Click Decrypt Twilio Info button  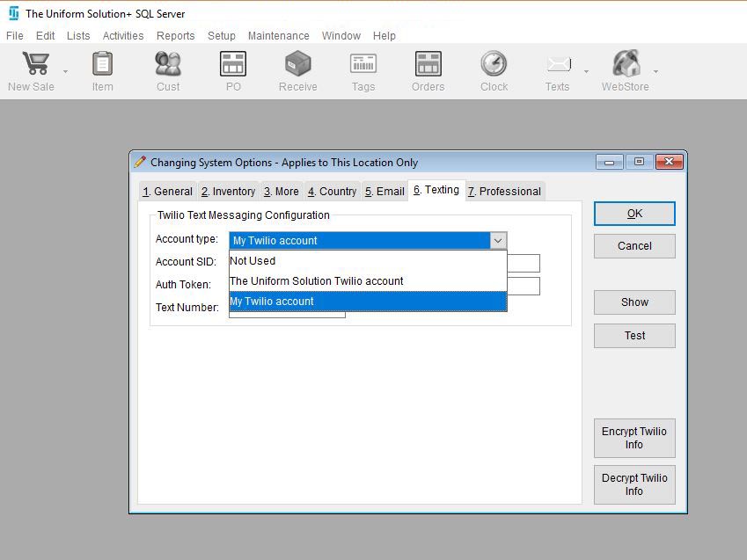(x=634, y=484)
